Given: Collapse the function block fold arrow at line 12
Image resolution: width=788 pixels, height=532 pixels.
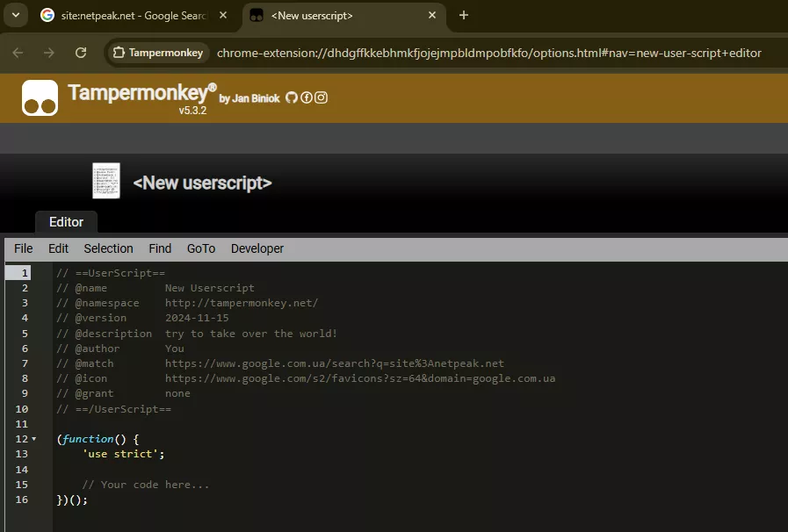Looking at the screenshot, I should (34, 439).
